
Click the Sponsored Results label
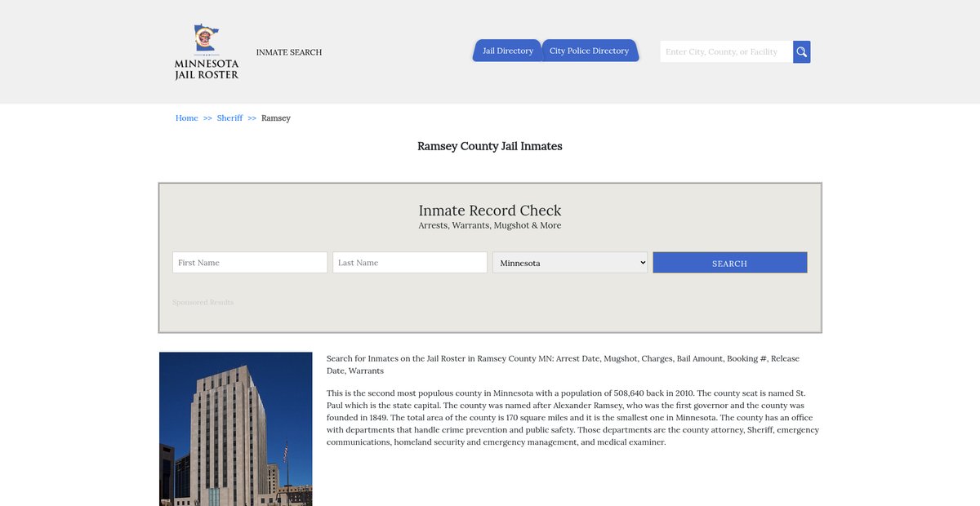coord(203,303)
